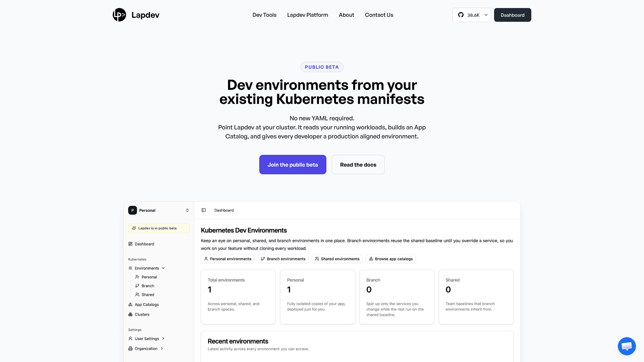Click Shared environments chip
This screenshot has height=362, width=644.
[x=337, y=259]
